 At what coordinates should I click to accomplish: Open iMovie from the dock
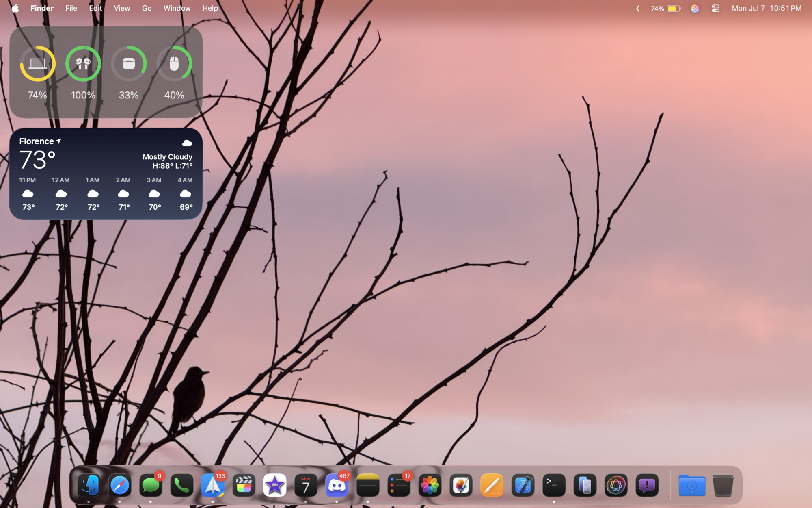point(275,485)
